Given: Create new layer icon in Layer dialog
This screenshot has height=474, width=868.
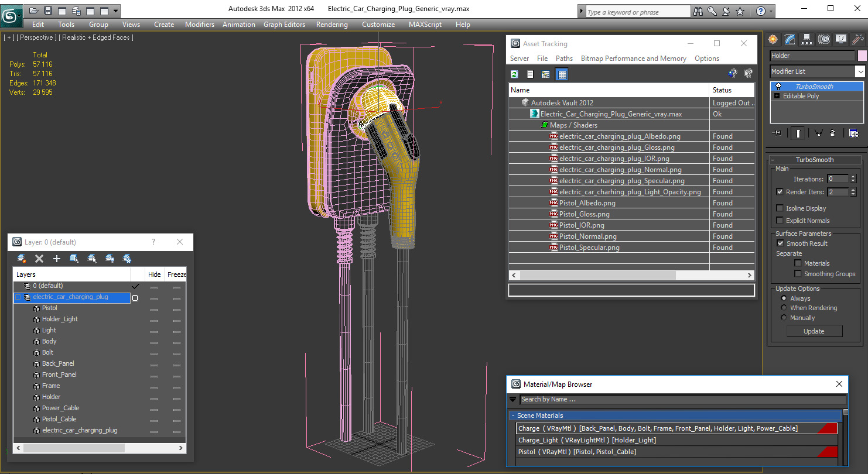Looking at the screenshot, I should (22, 259).
